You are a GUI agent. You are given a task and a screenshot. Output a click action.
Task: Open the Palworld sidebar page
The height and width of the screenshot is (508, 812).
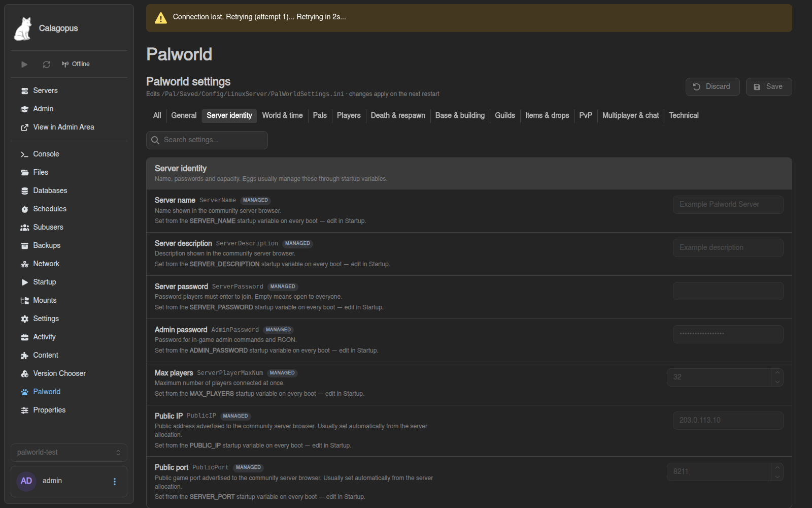pos(69,392)
